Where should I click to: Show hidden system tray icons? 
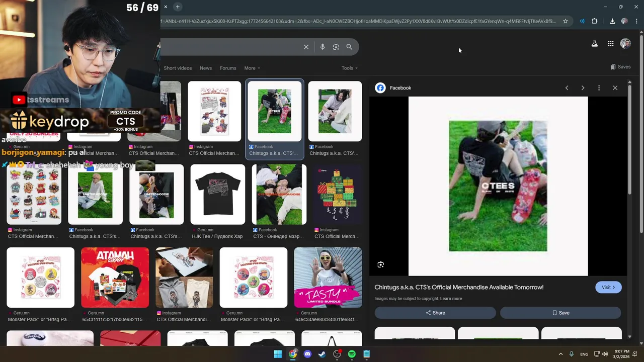click(560, 354)
